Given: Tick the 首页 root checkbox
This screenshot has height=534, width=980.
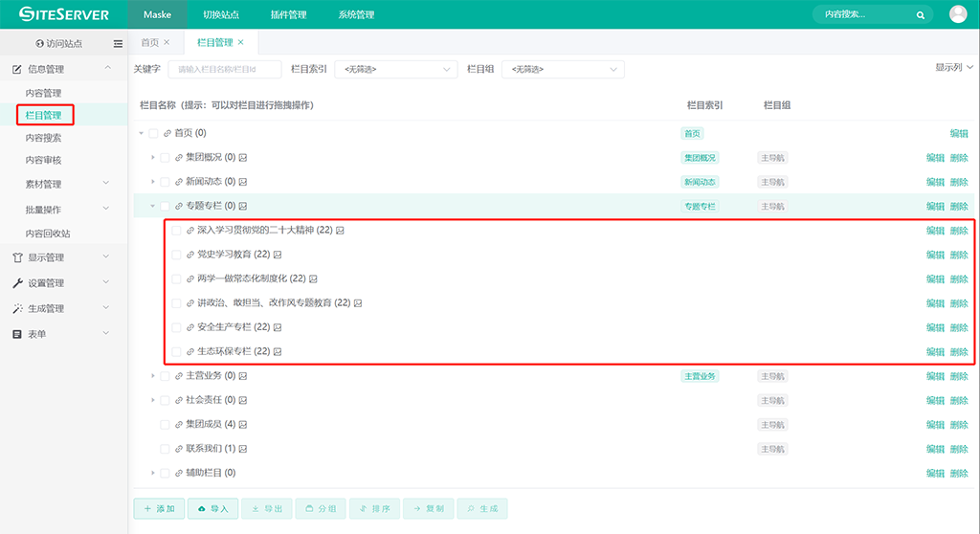Looking at the screenshot, I should point(153,134).
